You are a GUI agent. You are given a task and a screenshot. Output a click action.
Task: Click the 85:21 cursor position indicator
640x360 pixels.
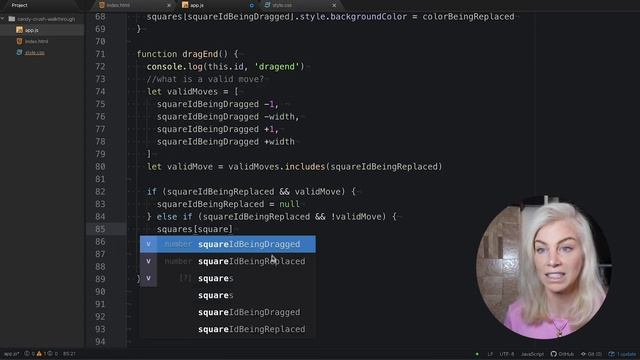click(69, 354)
